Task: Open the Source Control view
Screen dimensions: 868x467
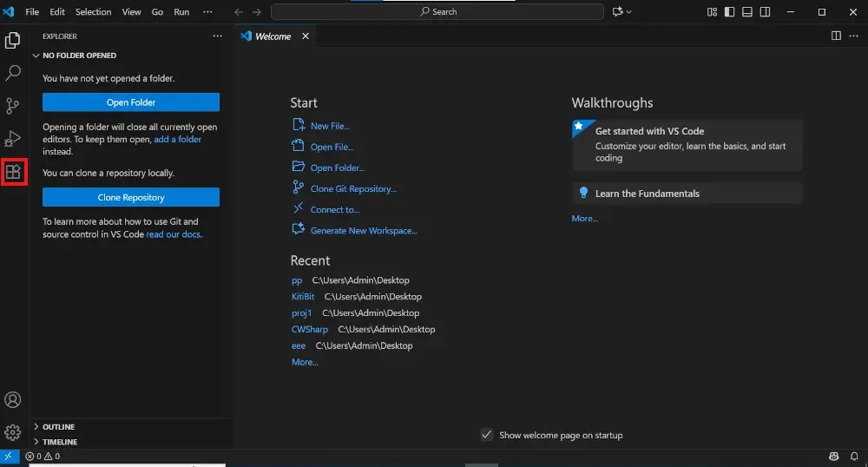Action: click(x=13, y=106)
